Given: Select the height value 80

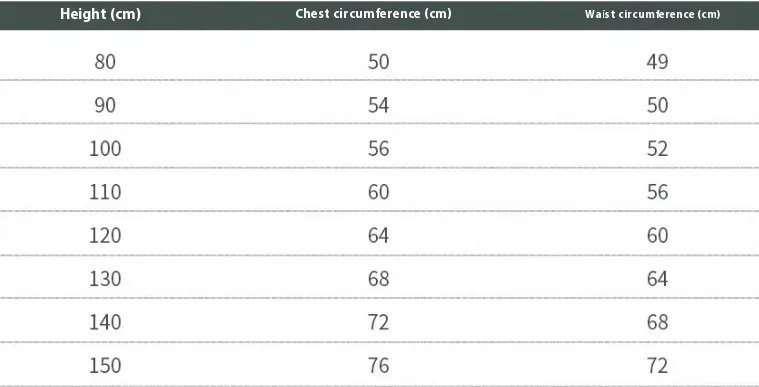Looking at the screenshot, I should pos(105,62).
